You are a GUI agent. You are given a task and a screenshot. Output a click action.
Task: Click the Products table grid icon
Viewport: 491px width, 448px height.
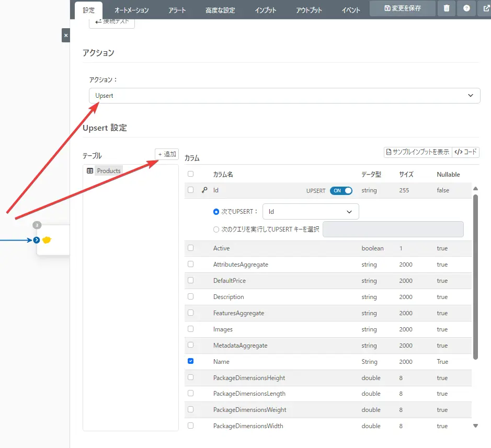tap(90, 170)
